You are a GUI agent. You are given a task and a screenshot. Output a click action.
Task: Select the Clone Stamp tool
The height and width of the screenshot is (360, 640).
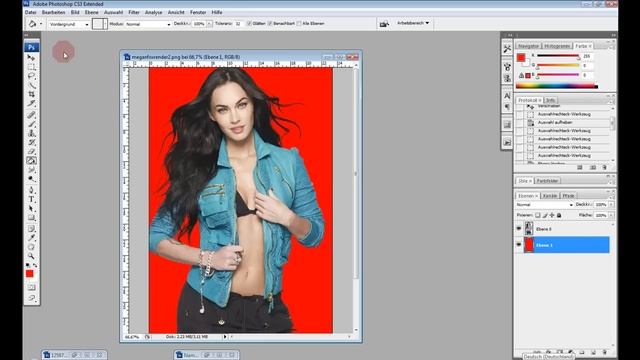point(31,133)
